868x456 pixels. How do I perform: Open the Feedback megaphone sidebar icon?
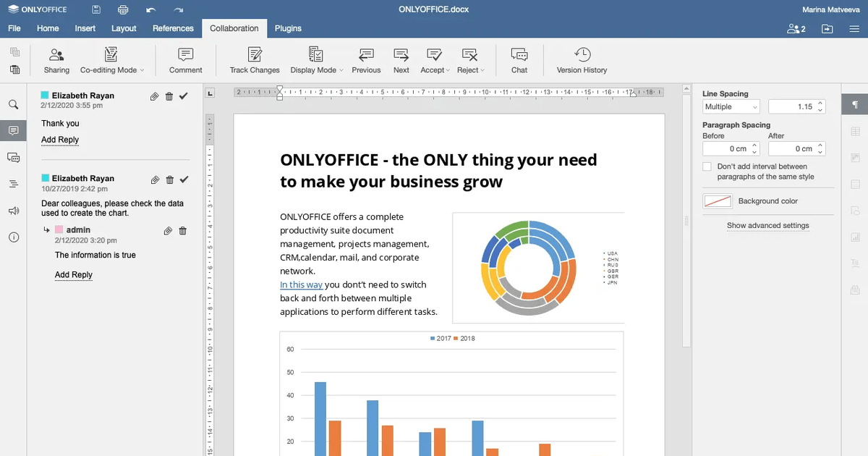coord(13,211)
